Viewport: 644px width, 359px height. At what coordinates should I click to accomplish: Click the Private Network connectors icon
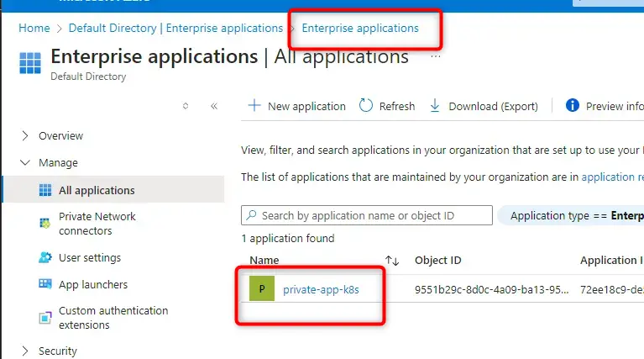point(45,224)
